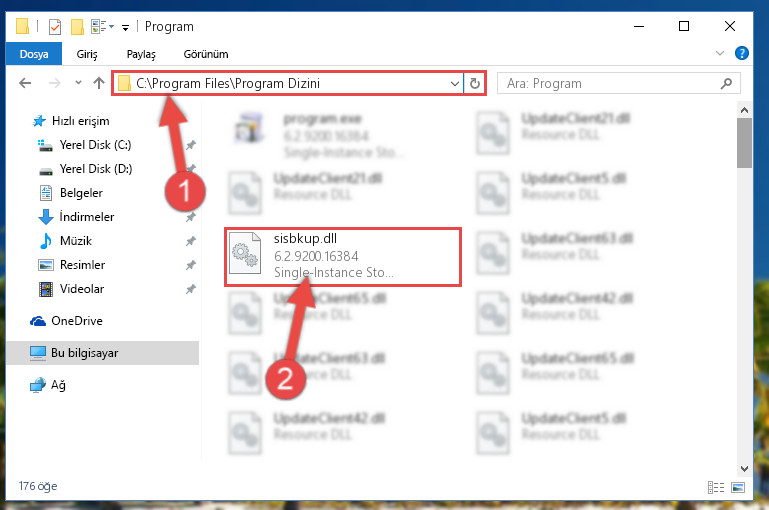The width and height of the screenshot is (769, 510).
Task: Select the sisbkup.dll file
Action: tap(343, 257)
